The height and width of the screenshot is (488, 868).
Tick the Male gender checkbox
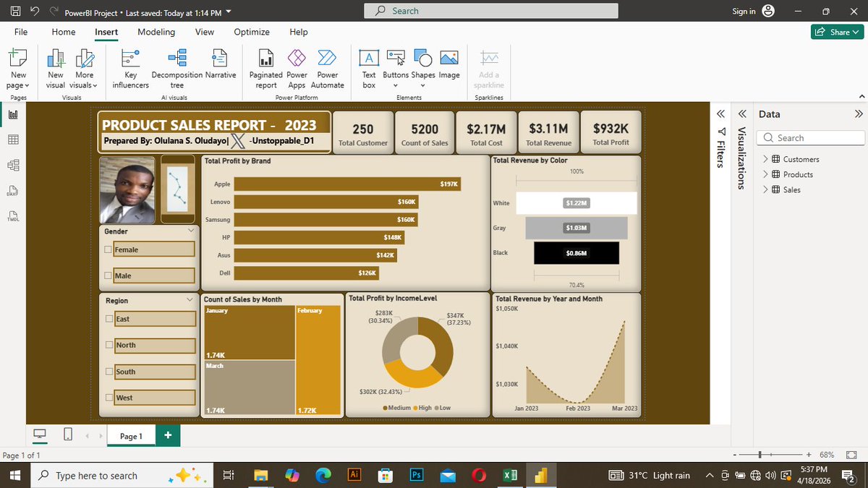(x=108, y=275)
